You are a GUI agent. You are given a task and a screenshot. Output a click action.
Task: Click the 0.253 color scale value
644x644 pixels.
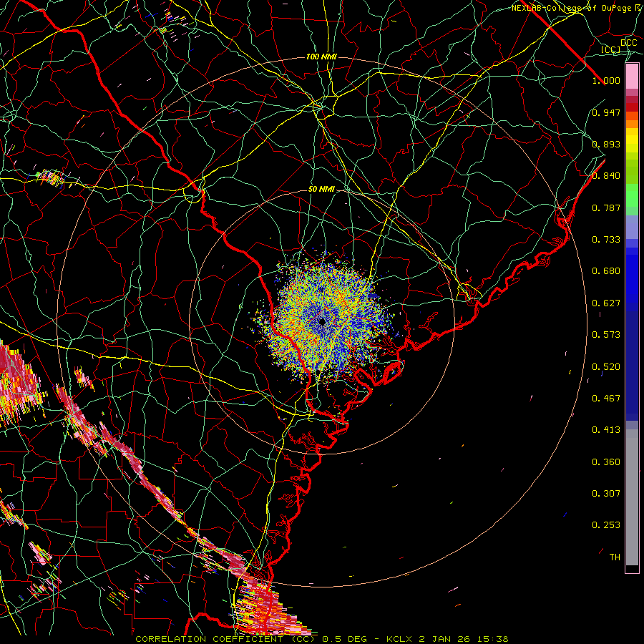pos(606,525)
